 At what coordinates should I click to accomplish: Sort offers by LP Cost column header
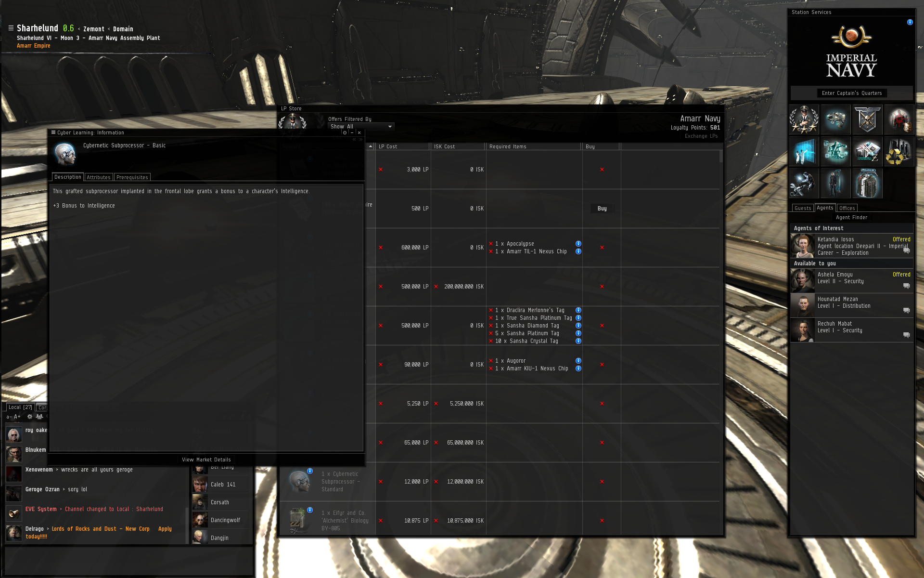coord(403,146)
